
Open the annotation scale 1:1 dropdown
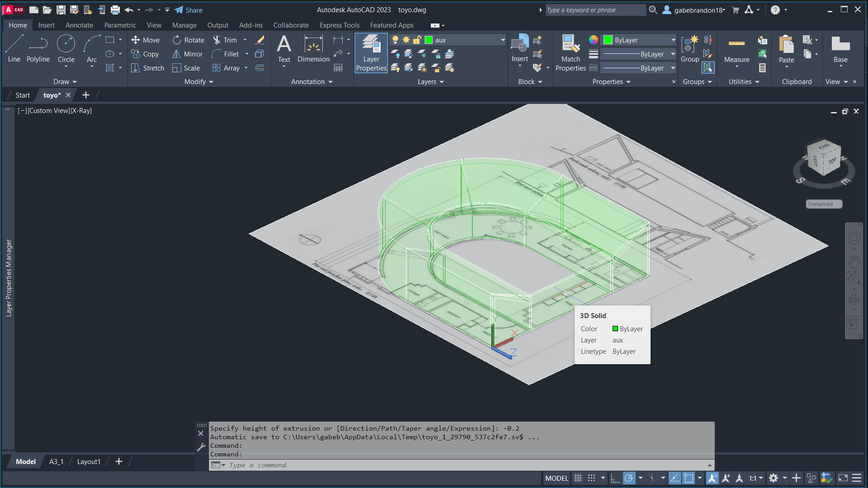756,478
